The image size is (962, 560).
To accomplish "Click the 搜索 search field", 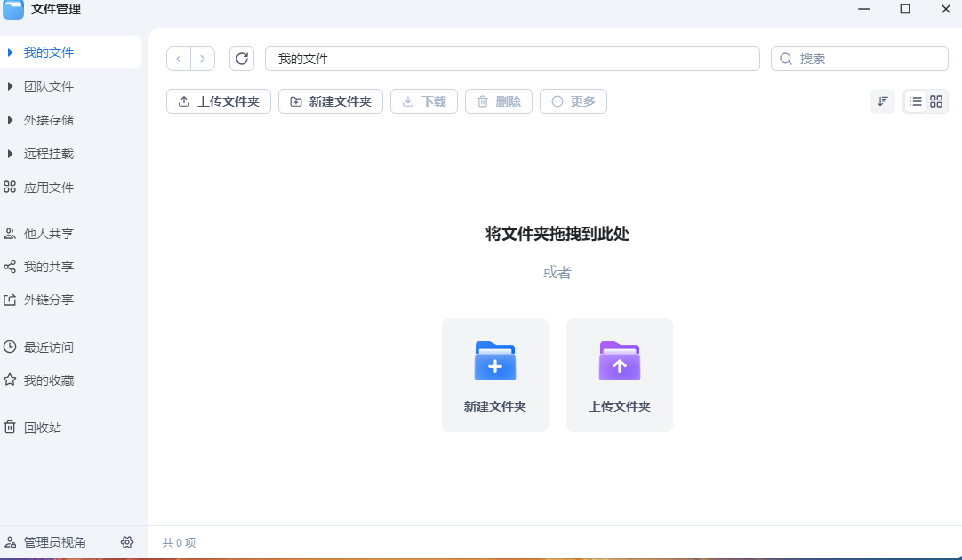I will (x=867, y=59).
